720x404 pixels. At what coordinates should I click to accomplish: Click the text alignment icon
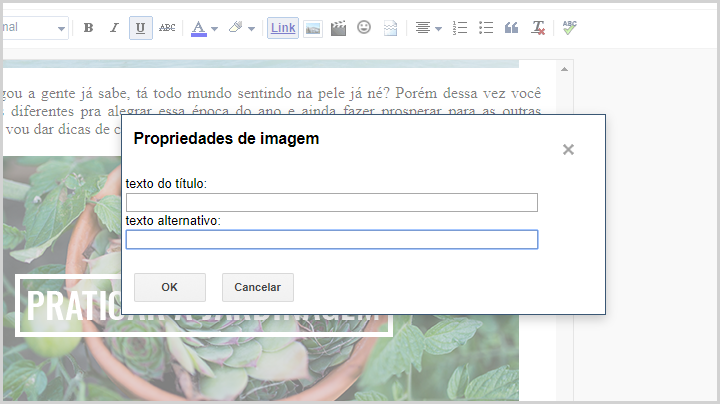(x=423, y=28)
